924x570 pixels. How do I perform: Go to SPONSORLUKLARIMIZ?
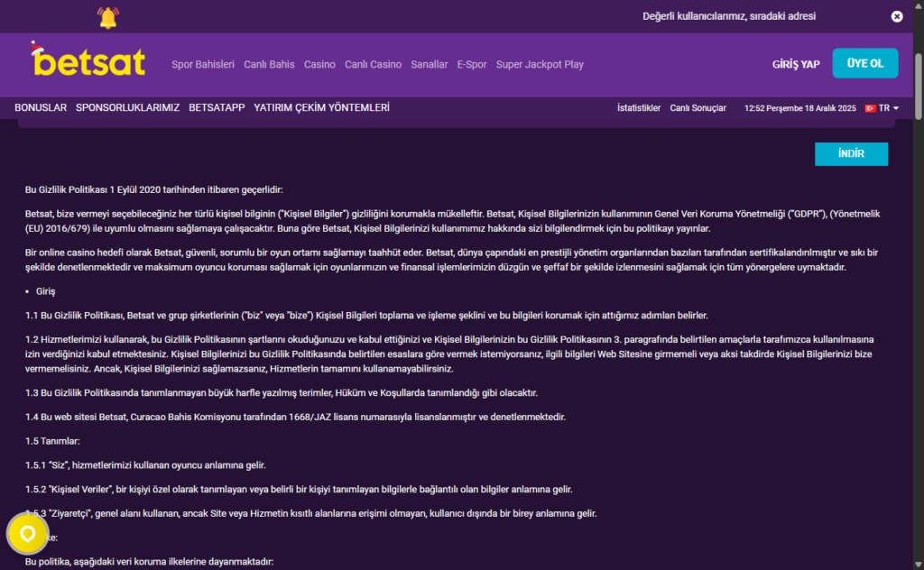(x=127, y=107)
